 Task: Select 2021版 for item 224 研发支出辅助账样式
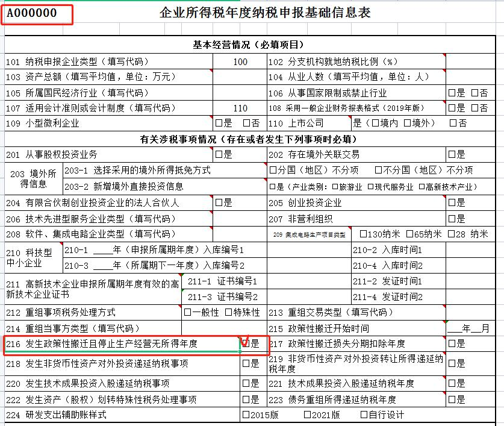[308, 415]
